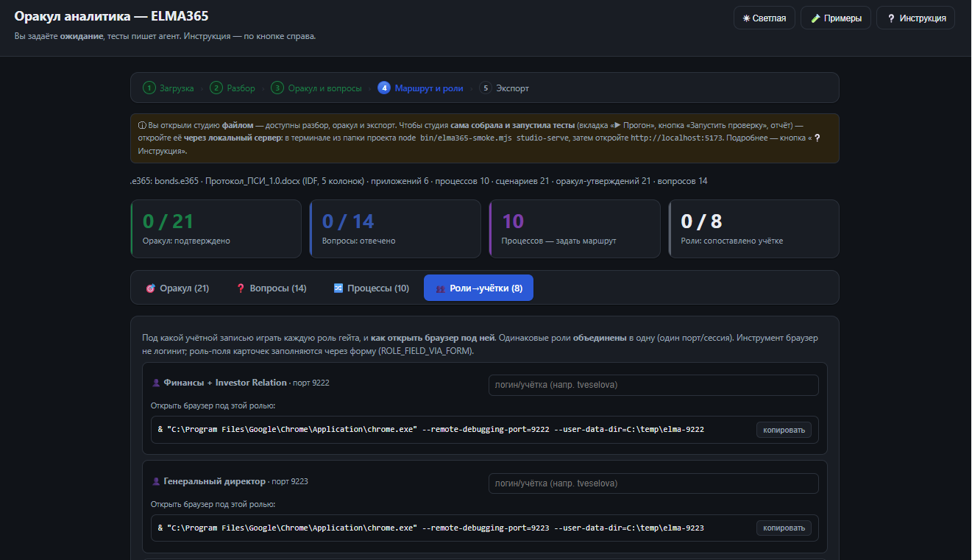Click the порт 9222 label
972x560 pixels.
coord(311,383)
